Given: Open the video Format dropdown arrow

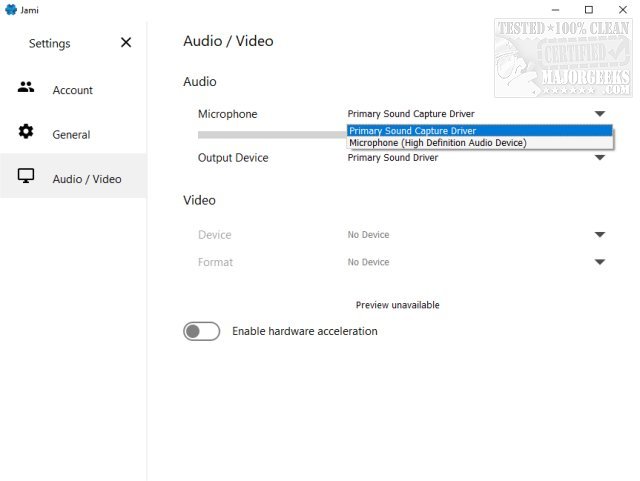Looking at the screenshot, I should (600, 262).
